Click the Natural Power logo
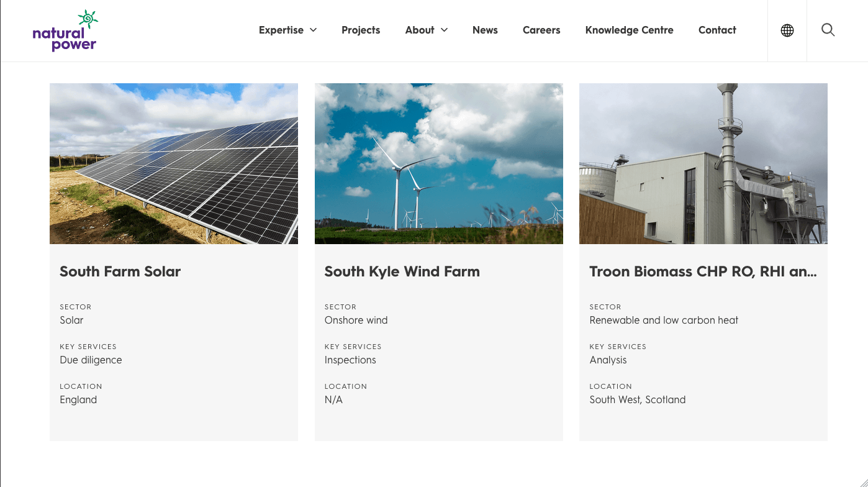Screen dimensions: 868x487 tap(65, 30)
